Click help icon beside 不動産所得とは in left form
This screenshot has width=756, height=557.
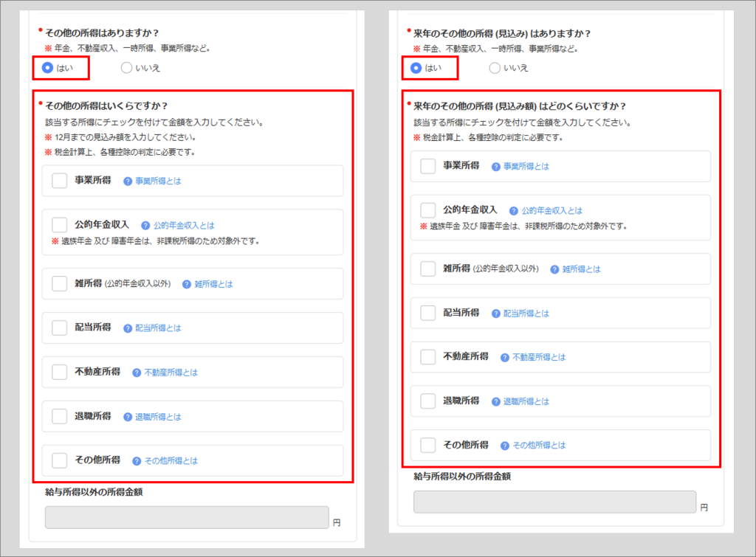[137, 373]
